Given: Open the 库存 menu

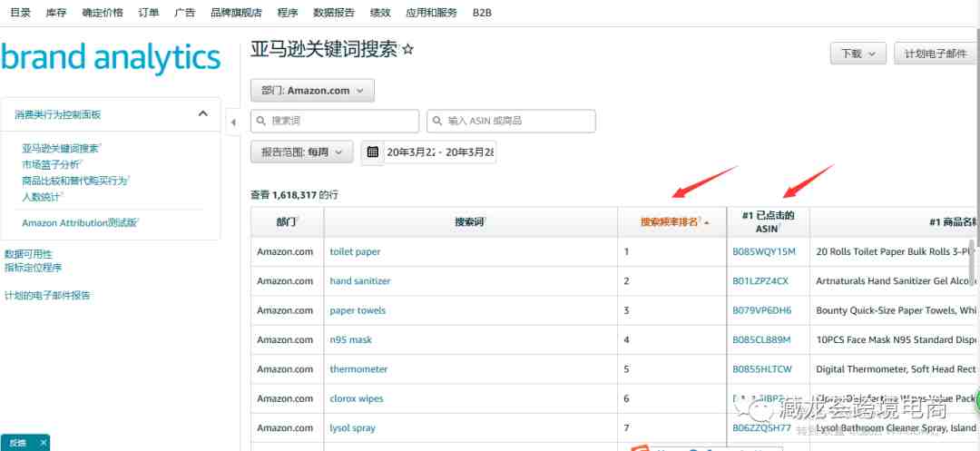Looking at the screenshot, I should point(56,13).
